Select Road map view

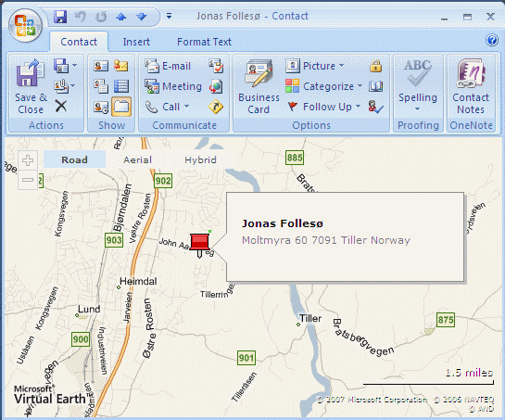coord(74,159)
